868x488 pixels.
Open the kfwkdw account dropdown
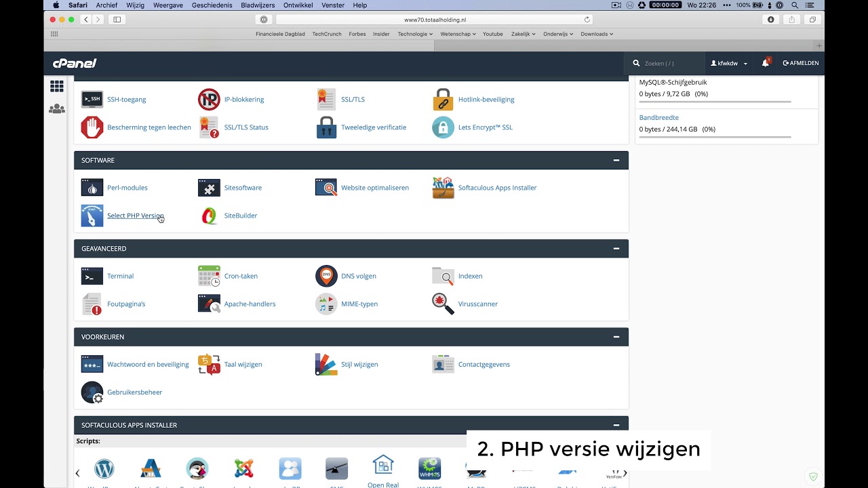[728, 63]
